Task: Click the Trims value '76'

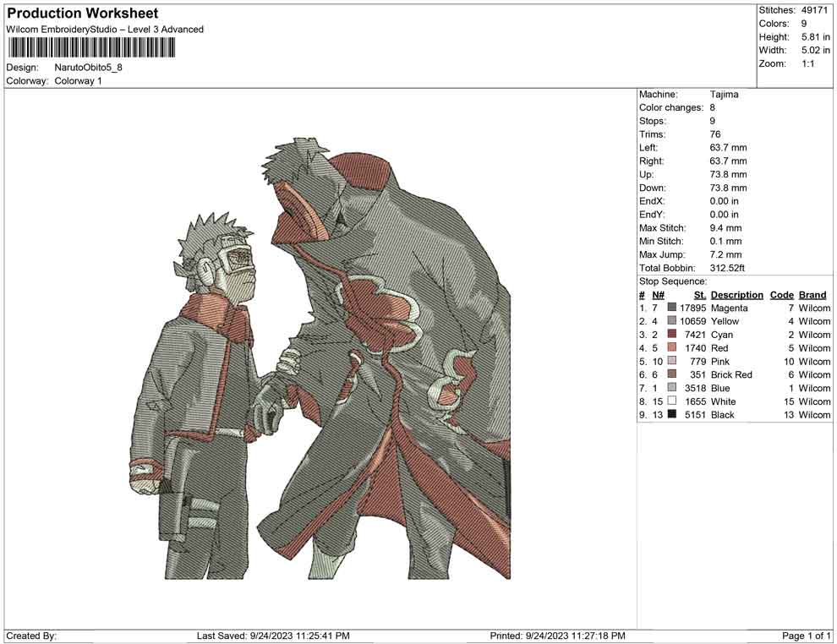Action: click(x=715, y=134)
